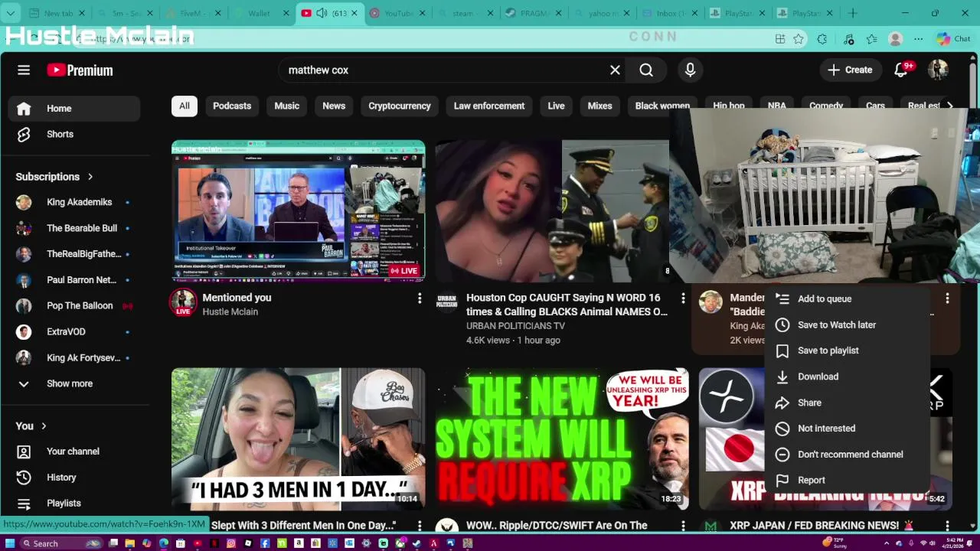Viewport: 980px width, 551px height.
Task: Expand Subscriptions section chevron
Action: (90, 177)
